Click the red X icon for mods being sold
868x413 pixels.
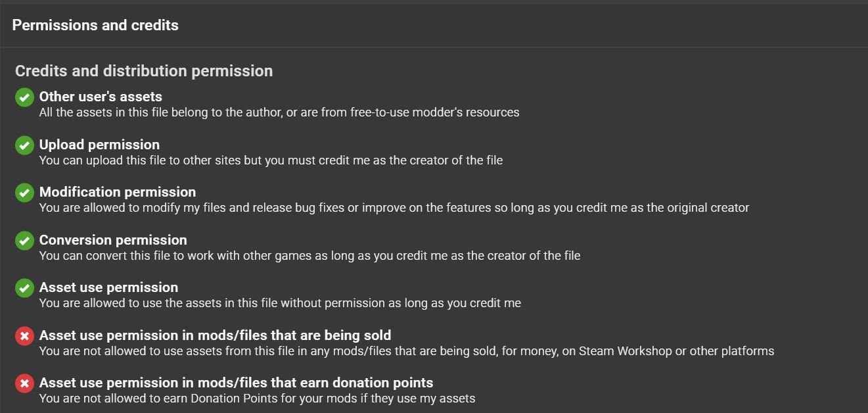24,336
